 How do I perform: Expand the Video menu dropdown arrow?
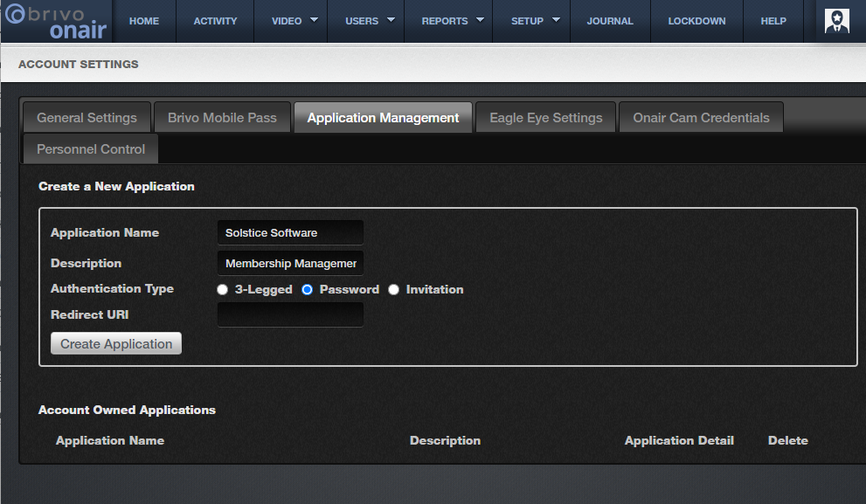[315, 20]
